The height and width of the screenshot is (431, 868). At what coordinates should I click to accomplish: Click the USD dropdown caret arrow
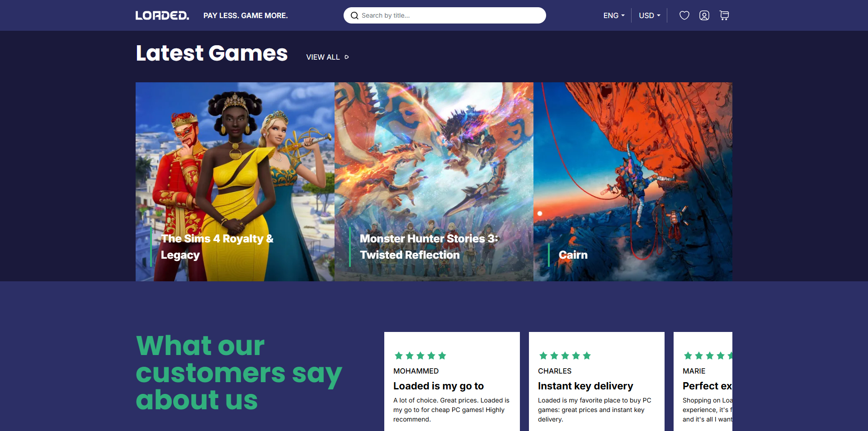coord(659,15)
